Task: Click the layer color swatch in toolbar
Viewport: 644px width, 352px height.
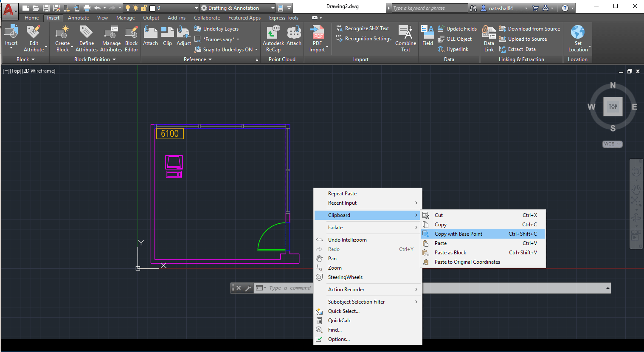Action: click(152, 8)
